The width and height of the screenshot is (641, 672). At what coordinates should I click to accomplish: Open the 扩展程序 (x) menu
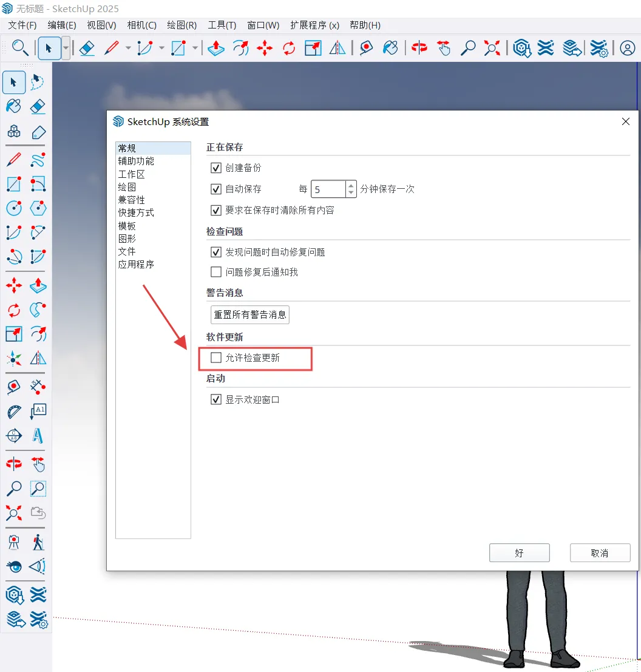click(314, 25)
